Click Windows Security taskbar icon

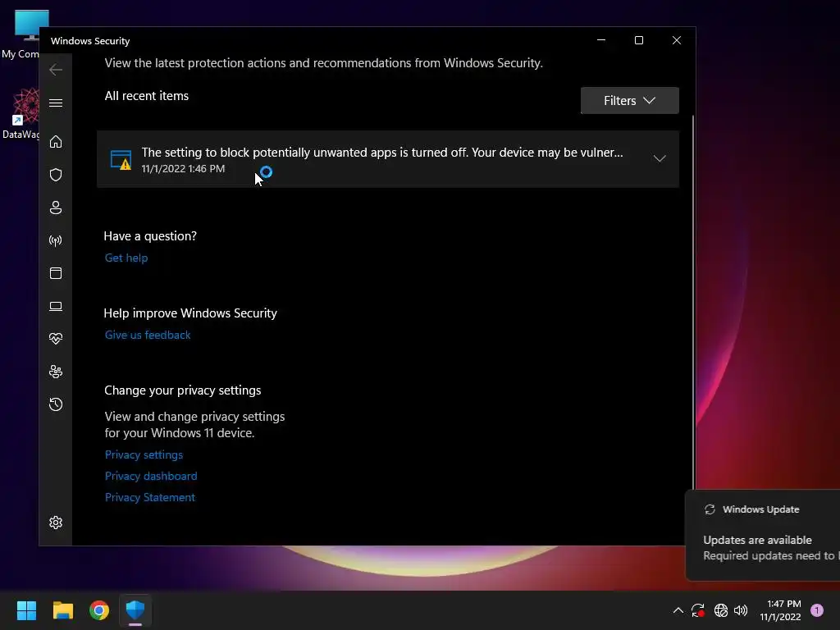[135, 610]
